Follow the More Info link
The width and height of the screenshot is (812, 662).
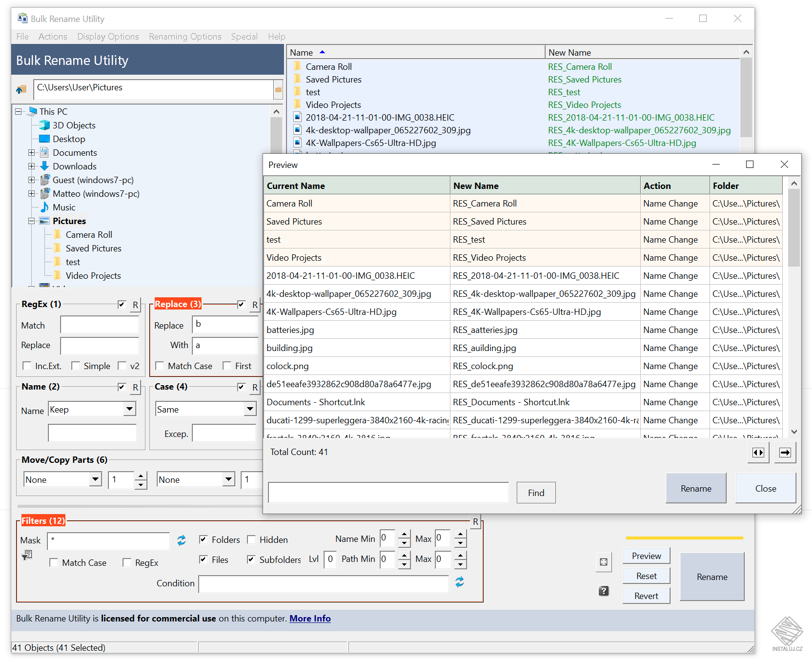pyautogui.click(x=310, y=619)
